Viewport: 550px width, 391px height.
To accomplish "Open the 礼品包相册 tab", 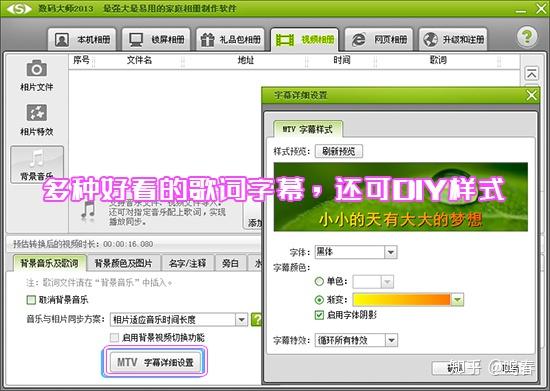I will 230,39.
